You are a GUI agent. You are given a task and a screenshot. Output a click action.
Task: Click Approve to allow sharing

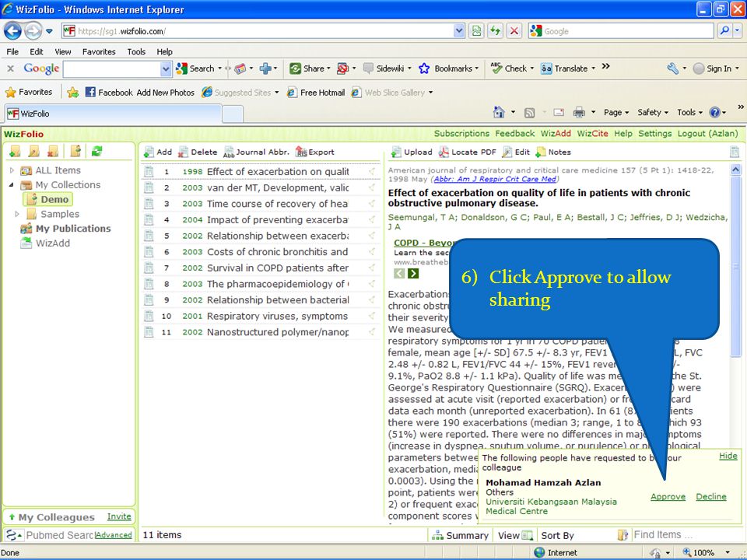coord(668,497)
